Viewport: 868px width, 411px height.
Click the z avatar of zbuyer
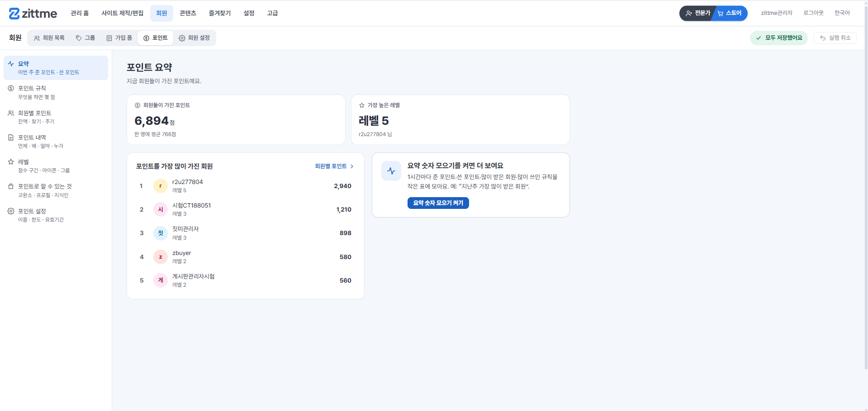[x=161, y=257]
